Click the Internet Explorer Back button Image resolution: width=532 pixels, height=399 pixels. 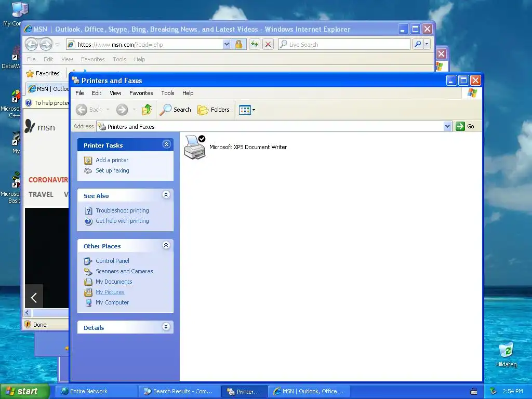tap(32, 44)
